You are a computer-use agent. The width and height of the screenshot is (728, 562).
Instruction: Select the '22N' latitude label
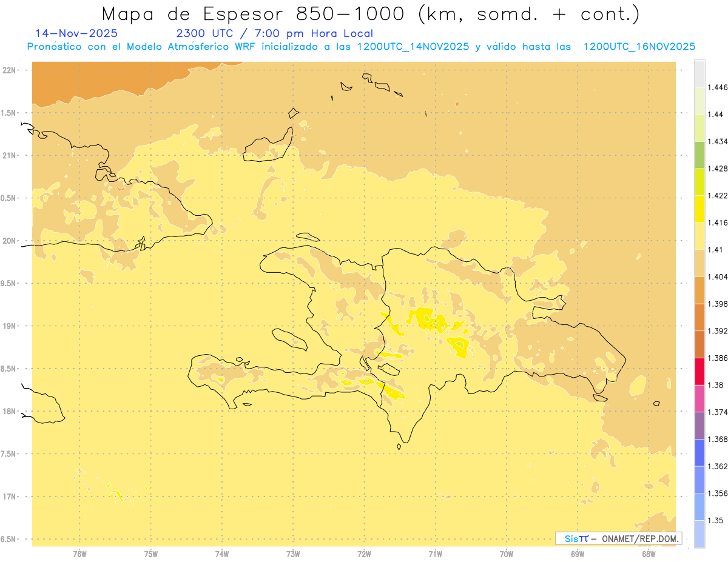coord(10,70)
